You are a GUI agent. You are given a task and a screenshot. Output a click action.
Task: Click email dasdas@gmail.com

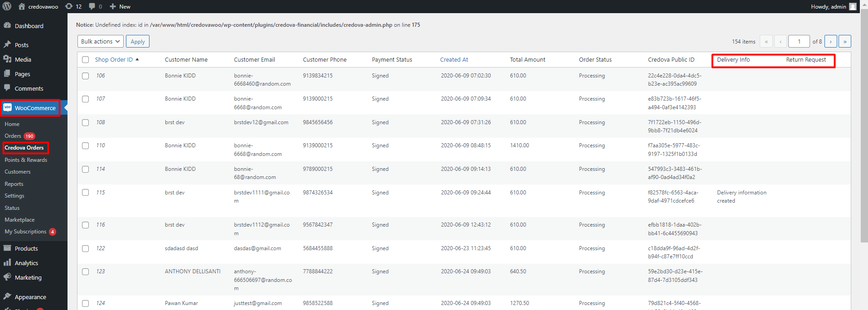(257, 248)
